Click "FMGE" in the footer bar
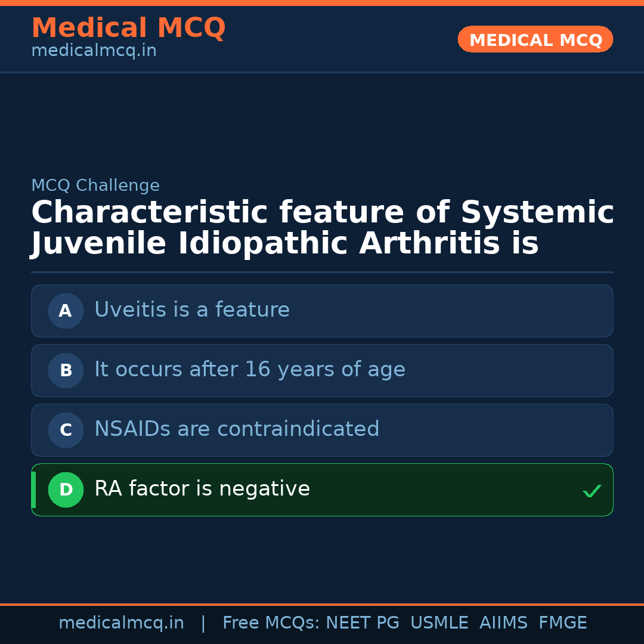 562,623
